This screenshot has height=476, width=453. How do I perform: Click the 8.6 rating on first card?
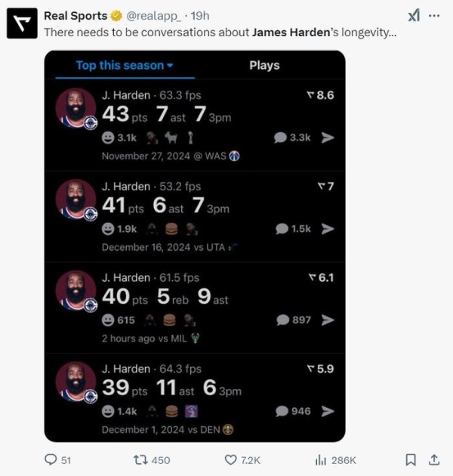pos(320,95)
